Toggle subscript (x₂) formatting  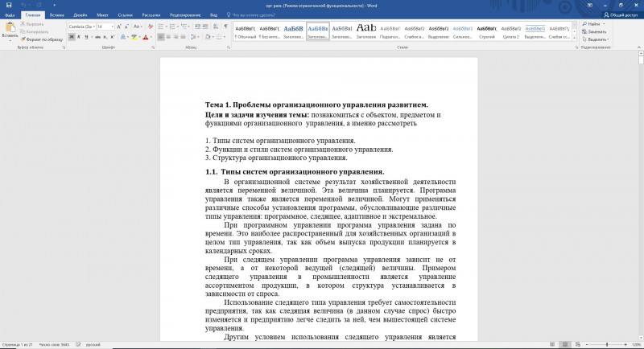(x=105, y=37)
